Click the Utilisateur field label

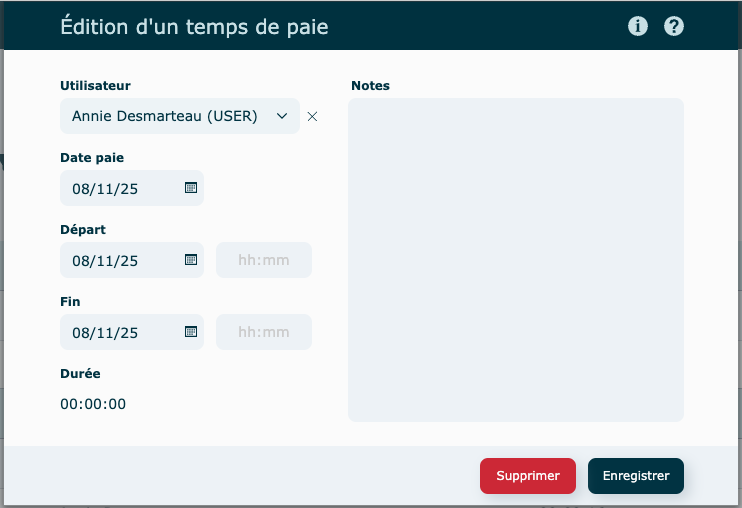tap(95, 86)
